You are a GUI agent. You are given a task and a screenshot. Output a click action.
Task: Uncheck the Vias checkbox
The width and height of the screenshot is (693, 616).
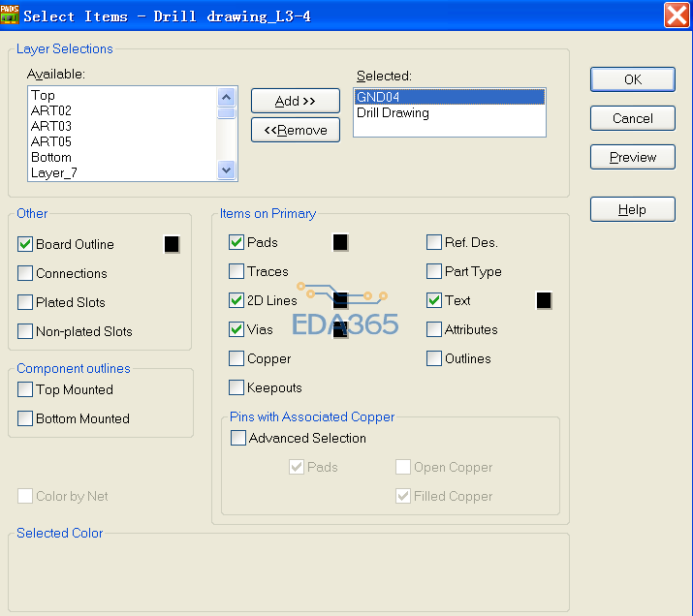point(236,330)
